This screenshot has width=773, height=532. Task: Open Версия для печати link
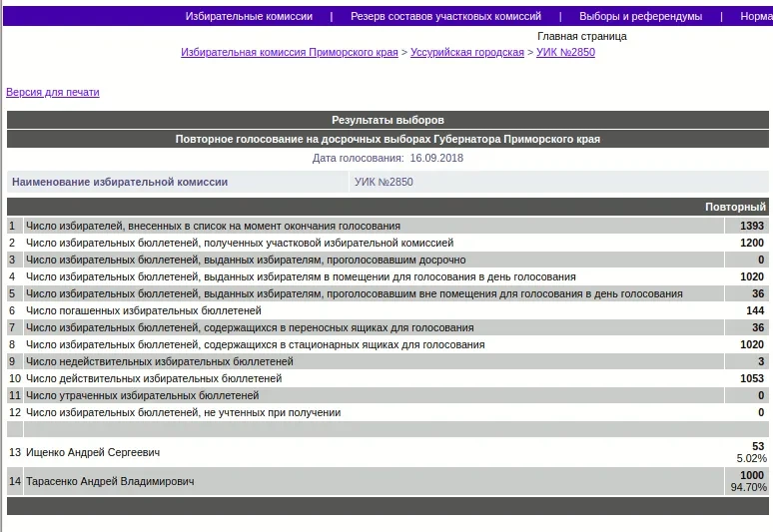[x=53, y=92]
